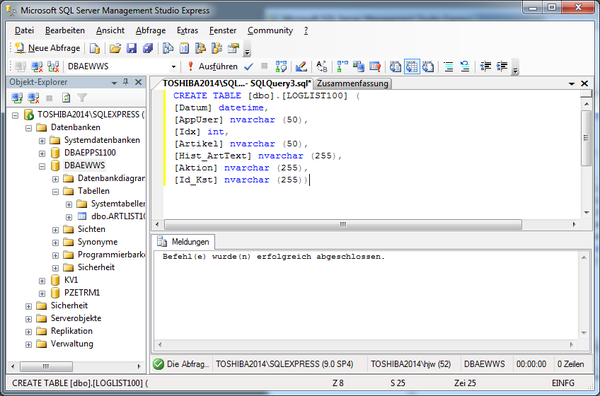Click the Object Explorer toolbar icon
Image resolution: width=600 pixels, height=396 pixels.
point(200,48)
